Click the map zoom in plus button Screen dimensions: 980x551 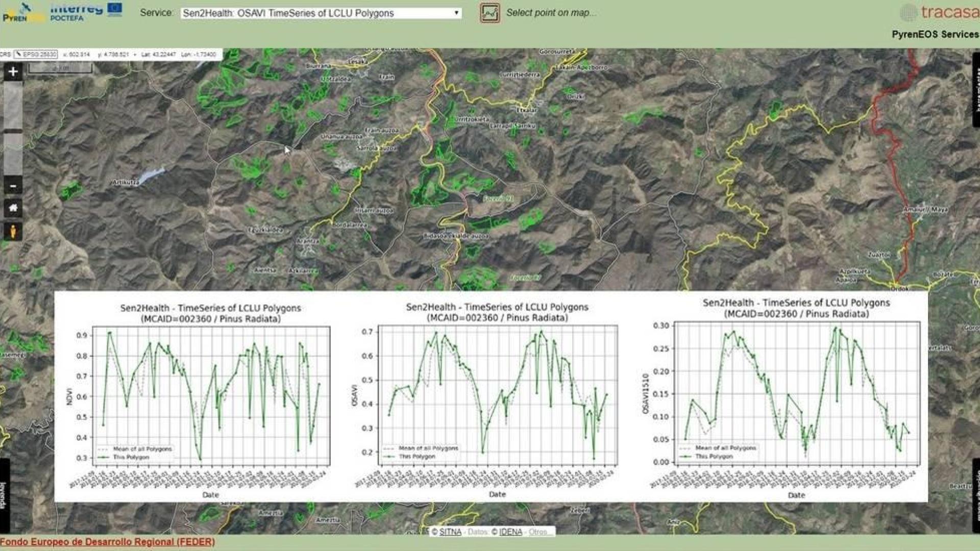click(13, 71)
